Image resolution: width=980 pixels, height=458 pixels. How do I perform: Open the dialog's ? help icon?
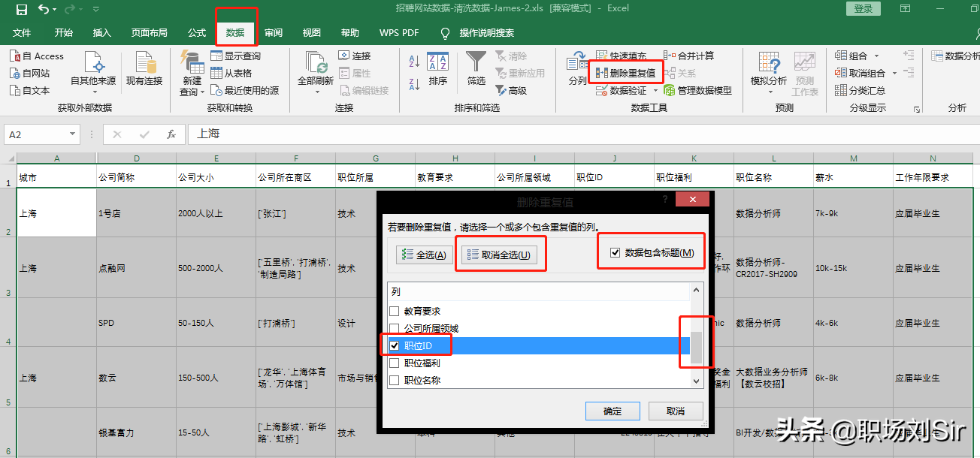pyautogui.click(x=664, y=200)
